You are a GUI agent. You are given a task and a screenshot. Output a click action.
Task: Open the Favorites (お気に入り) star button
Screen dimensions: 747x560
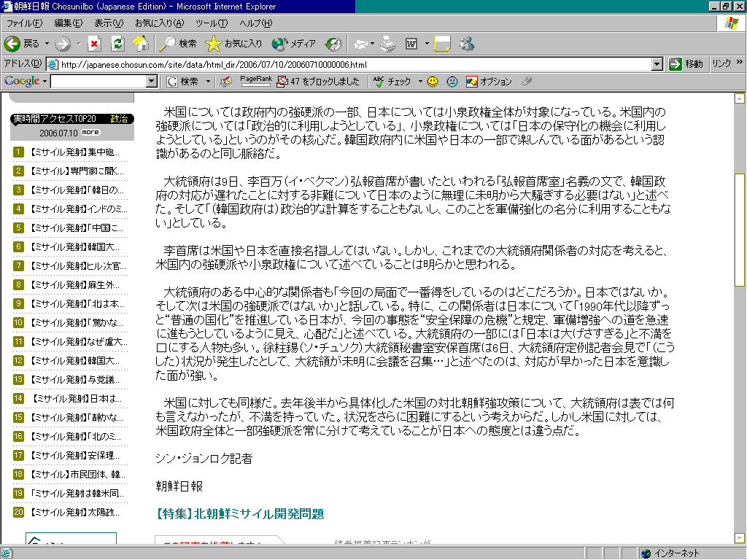234,44
